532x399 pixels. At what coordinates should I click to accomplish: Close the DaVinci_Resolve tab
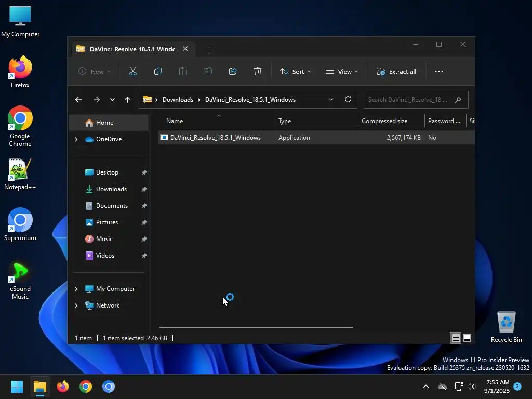(x=185, y=49)
